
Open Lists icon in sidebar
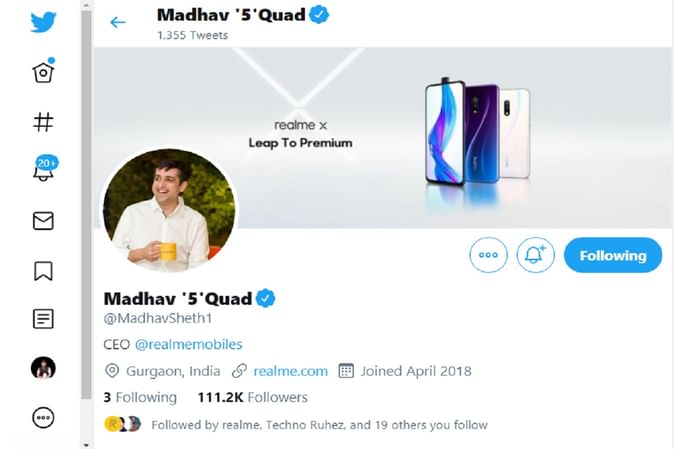tap(43, 319)
